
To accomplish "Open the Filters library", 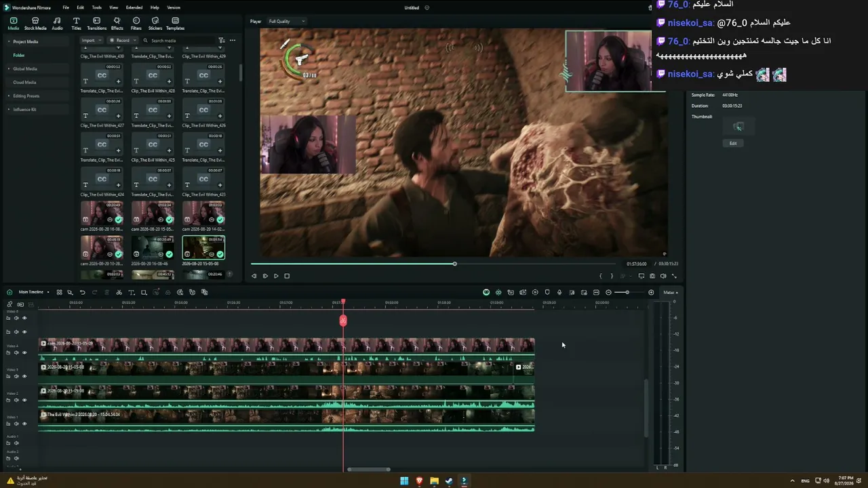I will coord(136,24).
